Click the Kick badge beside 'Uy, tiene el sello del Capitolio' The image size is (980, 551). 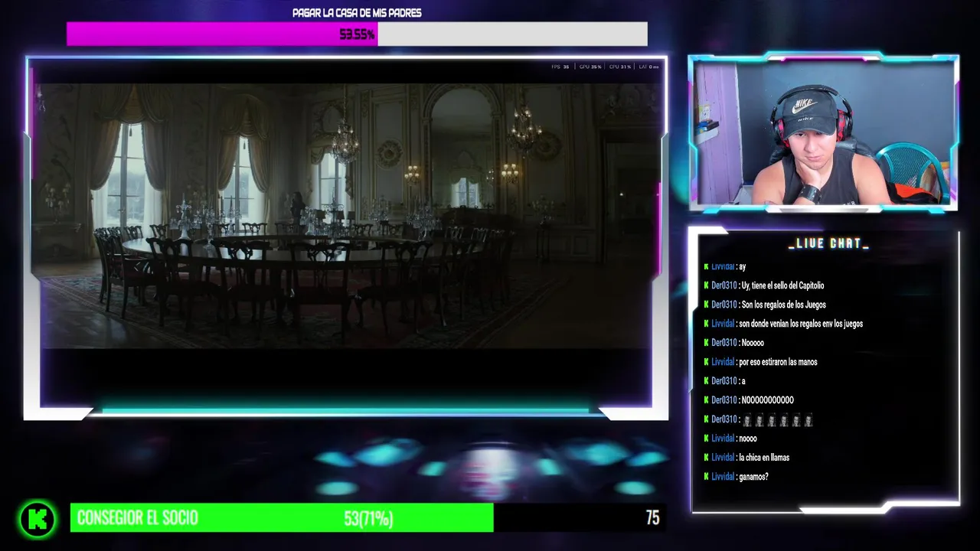[706, 285]
